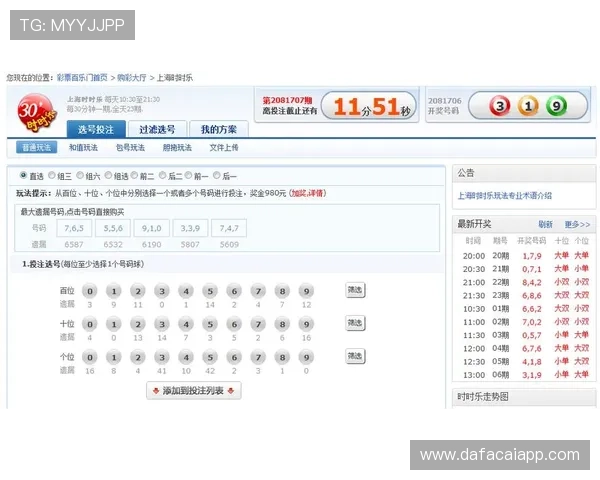This screenshot has height=480, width=600.
Task: Choose ball 3 in the 个位 row
Action: [162, 358]
